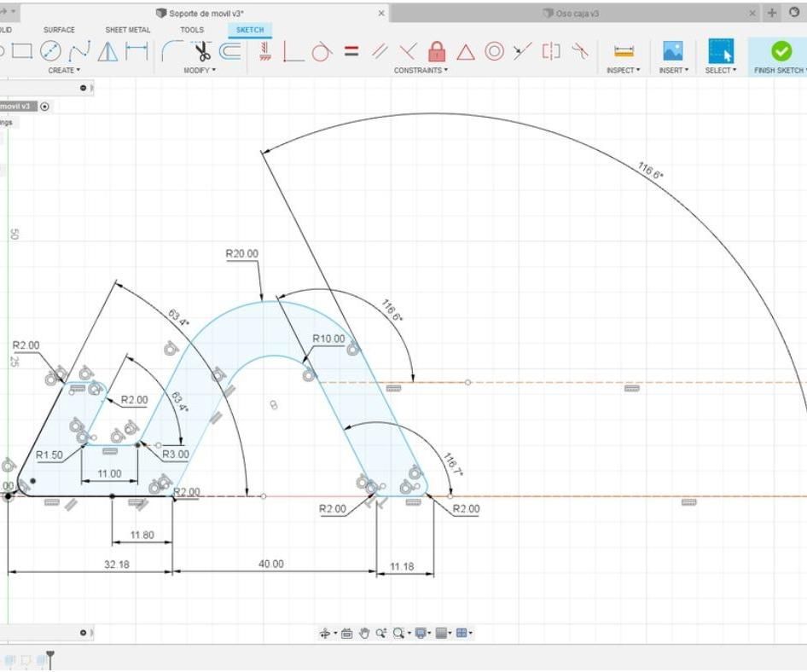Switch to the Sheet Metal tab
This screenshot has height=672, width=807.
127,29
